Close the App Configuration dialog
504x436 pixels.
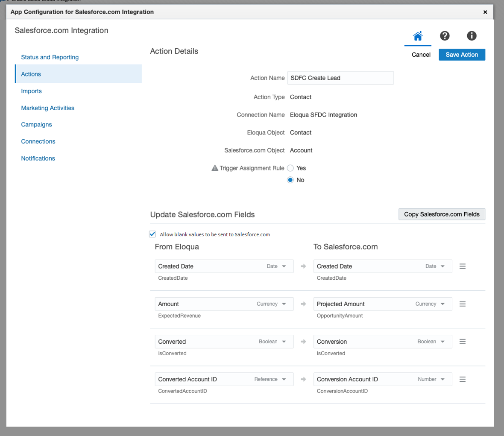coord(485,12)
